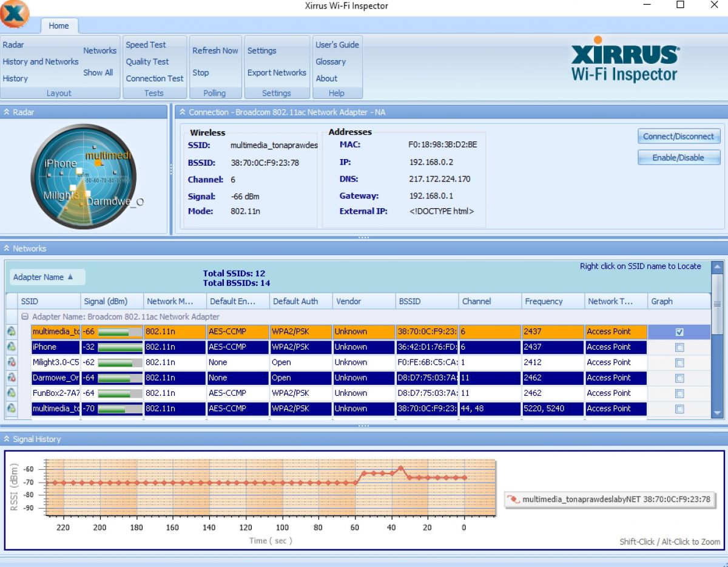Click the Milight3.0-C5 SSID cell
The image size is (728, 567).
pos(56,362)
